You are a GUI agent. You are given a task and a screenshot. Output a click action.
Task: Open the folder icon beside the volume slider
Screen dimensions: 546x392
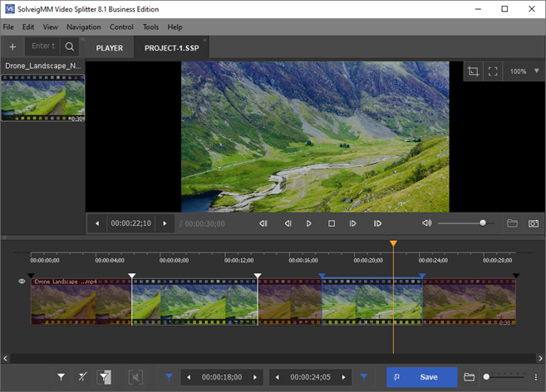pyautogui.click(x=512, y=223)
